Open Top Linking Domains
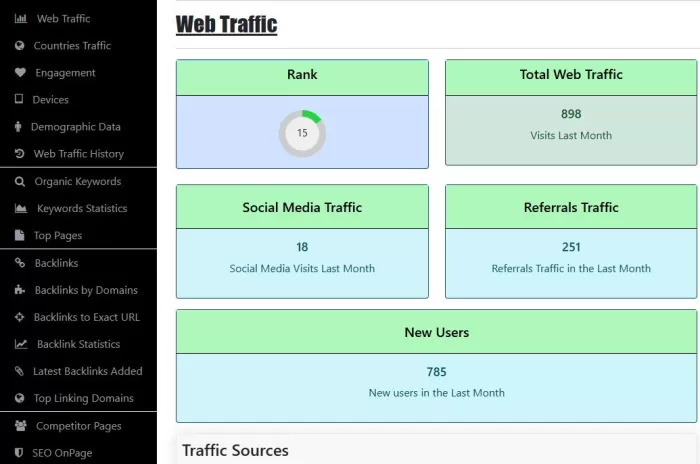This screenshot has height=464, width=700. tap(83, 398)
